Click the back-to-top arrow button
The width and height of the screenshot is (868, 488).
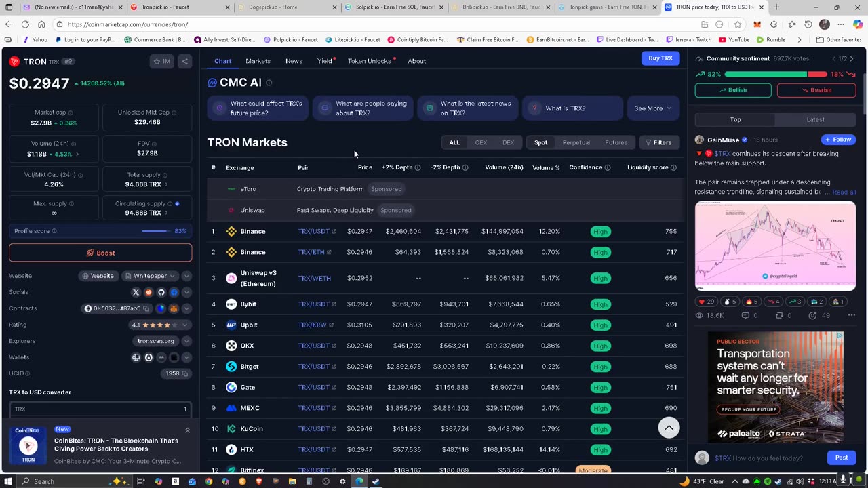669,427
